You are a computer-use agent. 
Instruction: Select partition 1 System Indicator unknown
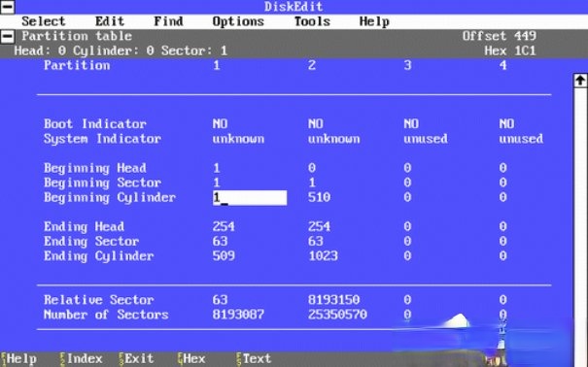tap(238, 139)
